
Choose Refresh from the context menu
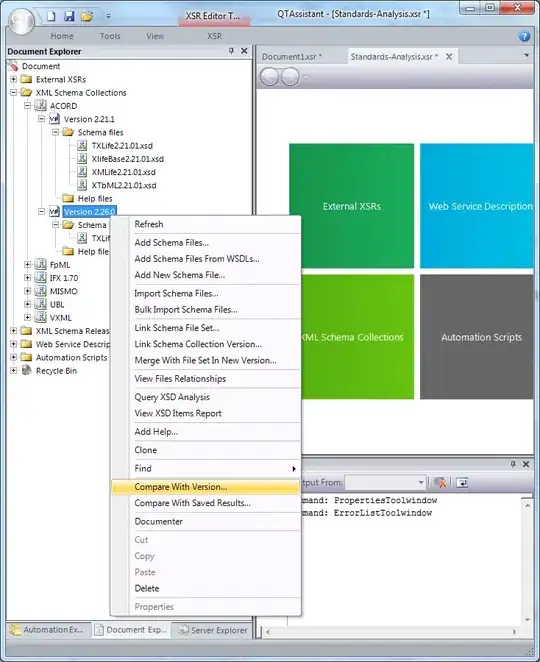206,224
